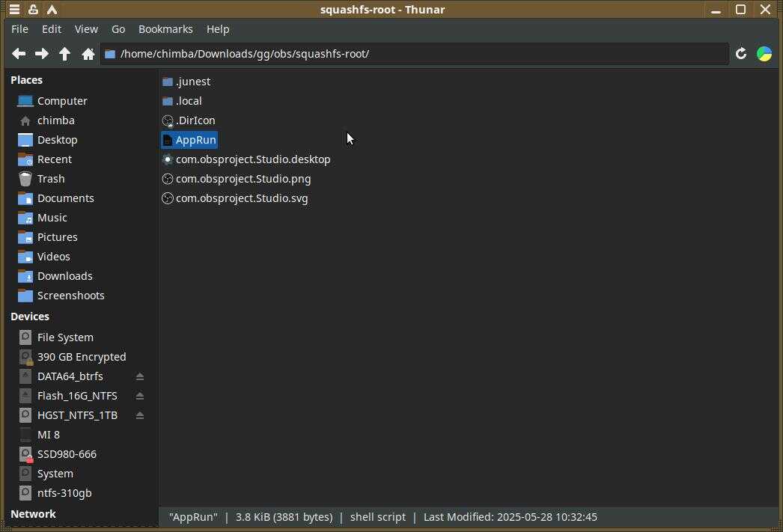Image resolution: width=783 pixels, height=532 pixels.
Task: Open the Help menu
Action: click(218, 29)
